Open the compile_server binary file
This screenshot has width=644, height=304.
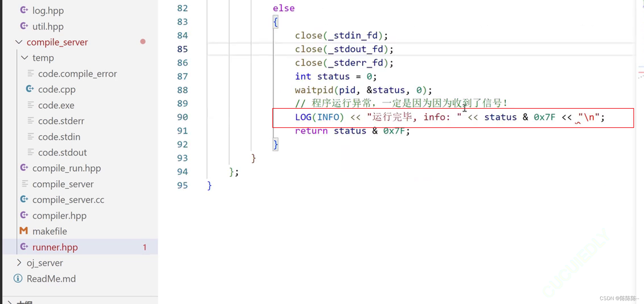(63, 184)
